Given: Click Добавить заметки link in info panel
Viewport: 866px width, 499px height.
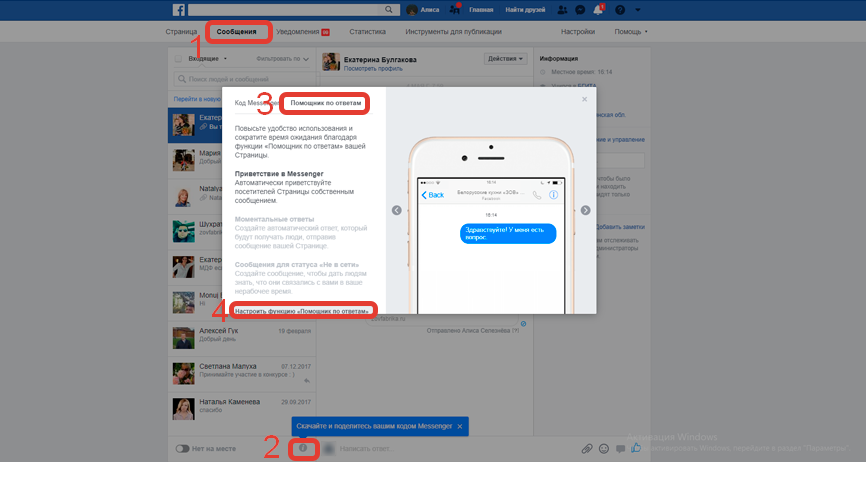Looking at the screenshot, I should pyautogui.click(x=620, y=227).
